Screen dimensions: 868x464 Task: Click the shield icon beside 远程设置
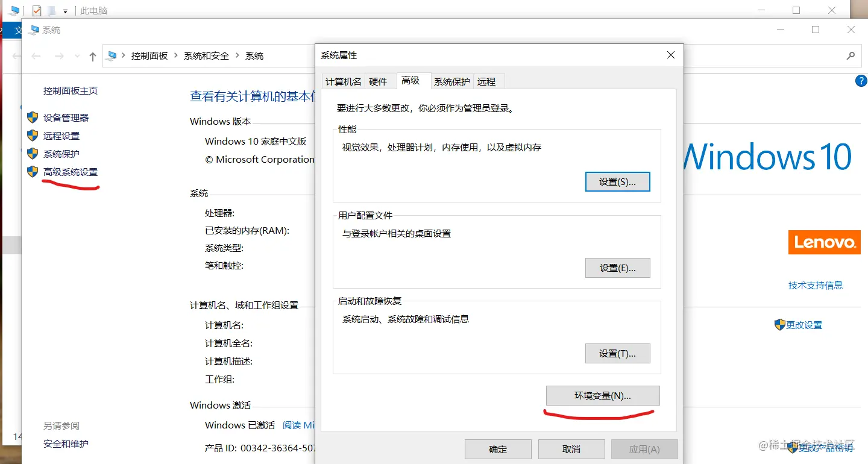(x=33, y=136)
